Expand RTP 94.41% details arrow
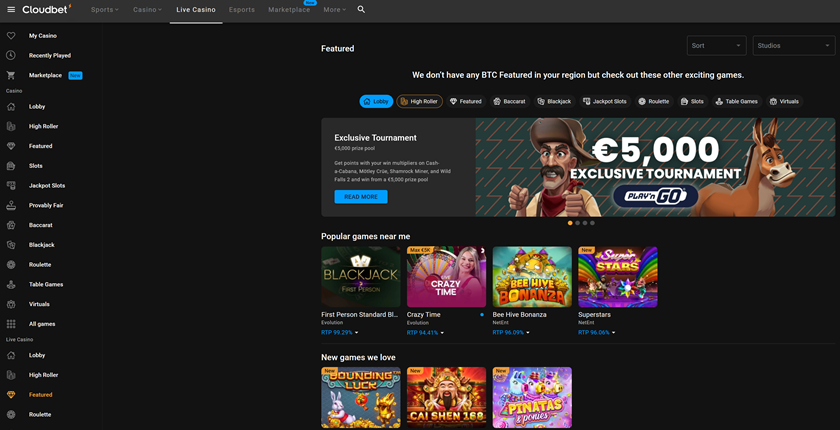840x430 pixels. (442, 333)
